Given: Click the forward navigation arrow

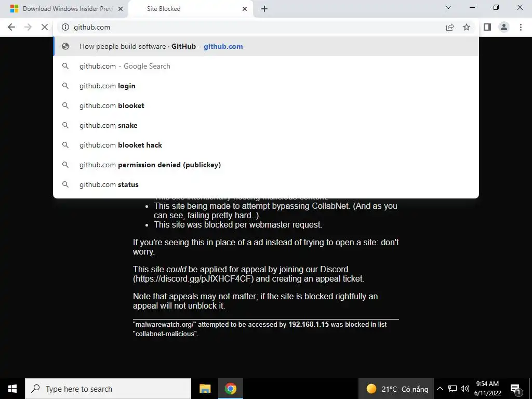Looking at the screenshot, I should (28, 27).
